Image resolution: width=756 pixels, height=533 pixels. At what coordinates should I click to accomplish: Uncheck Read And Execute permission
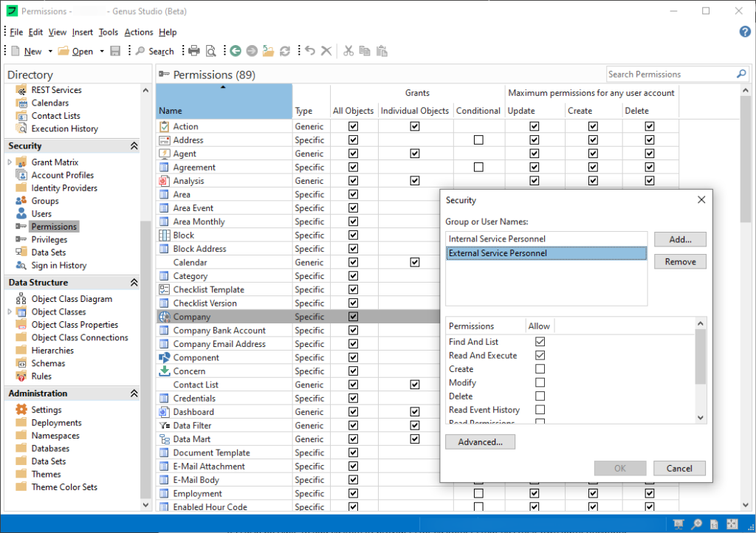pos(540,355)
